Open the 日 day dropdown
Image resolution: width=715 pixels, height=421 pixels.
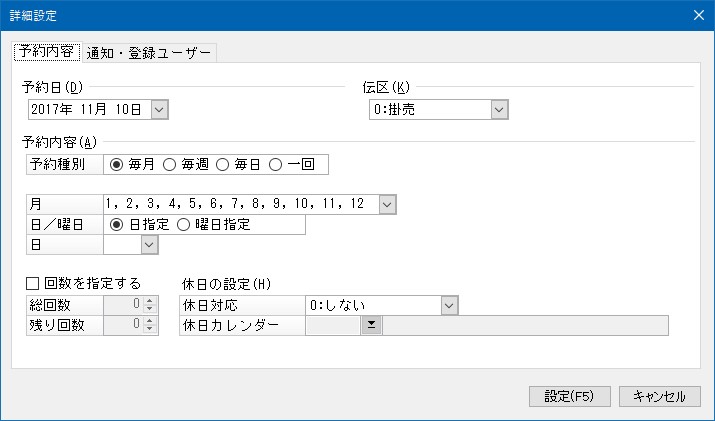149,244
